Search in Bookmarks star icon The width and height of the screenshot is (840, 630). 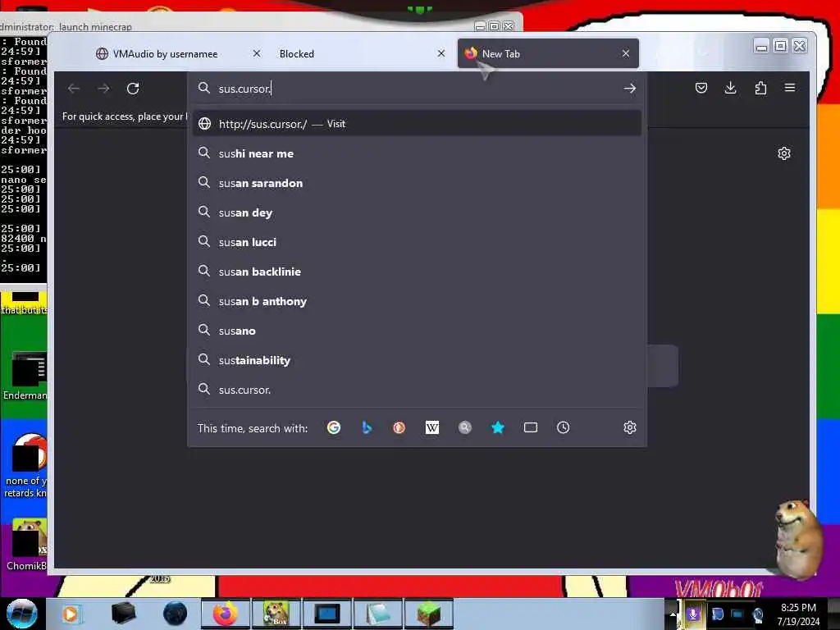tap(498, 427)
